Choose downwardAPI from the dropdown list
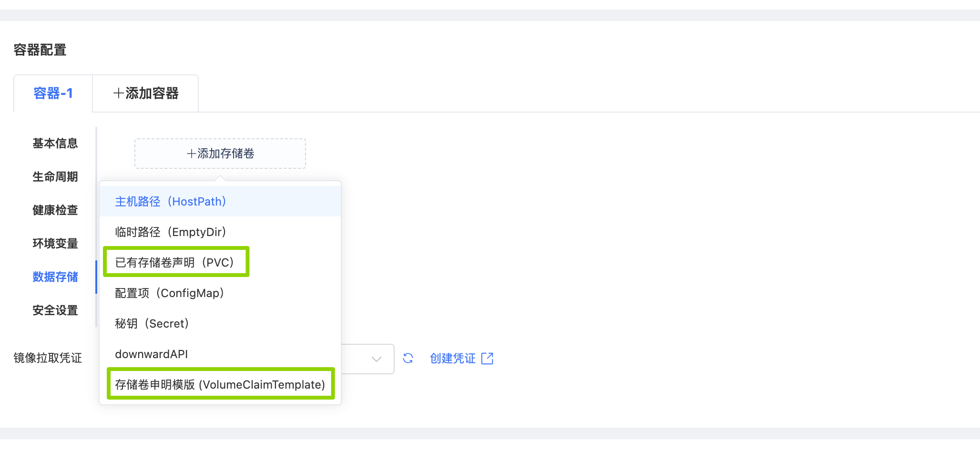The image size is (980, 453). [152, 354]
